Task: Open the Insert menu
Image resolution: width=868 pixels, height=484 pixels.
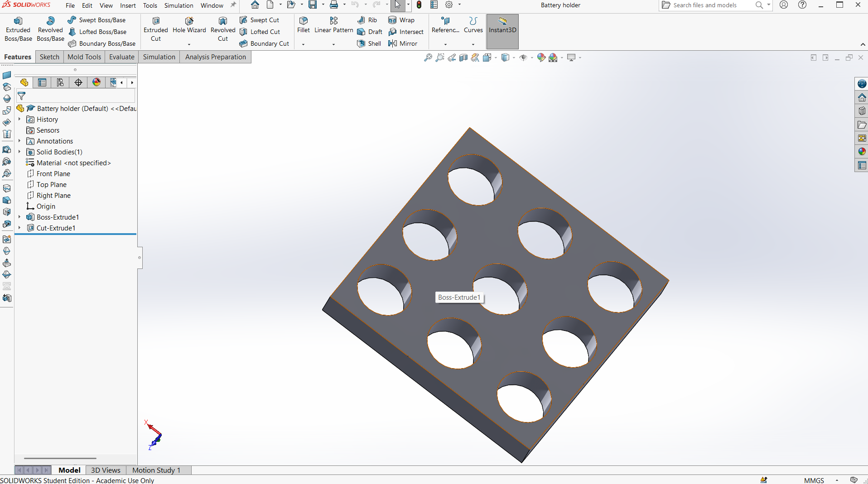Action: [128, 5]
